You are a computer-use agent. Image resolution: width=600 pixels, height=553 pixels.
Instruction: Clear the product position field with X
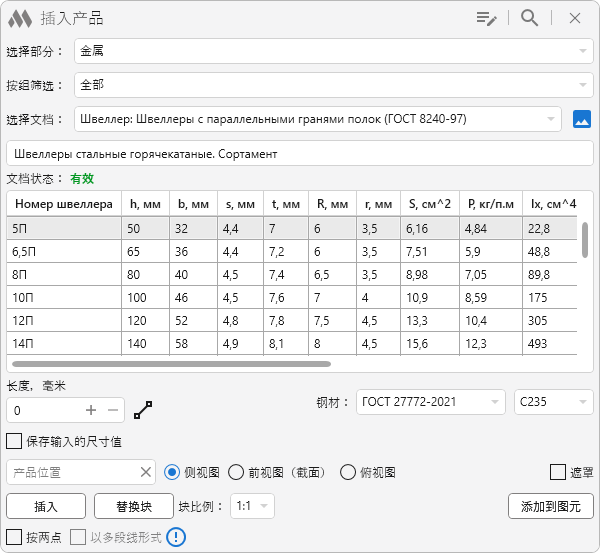(145, 472)
